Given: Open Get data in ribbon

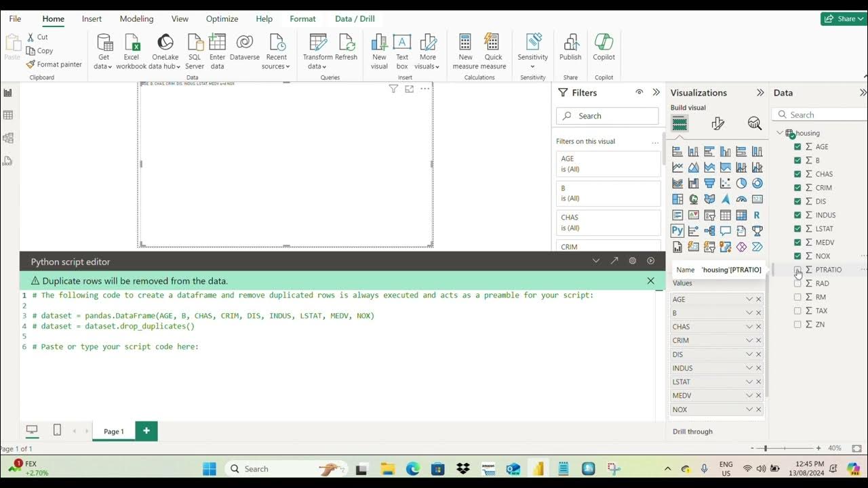Looking at the screenshot, I should pos(104,52).
